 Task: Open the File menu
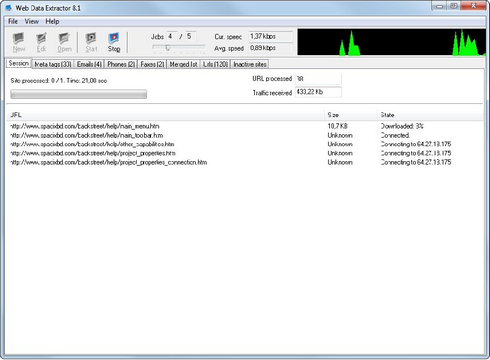[x=13, y=21]
